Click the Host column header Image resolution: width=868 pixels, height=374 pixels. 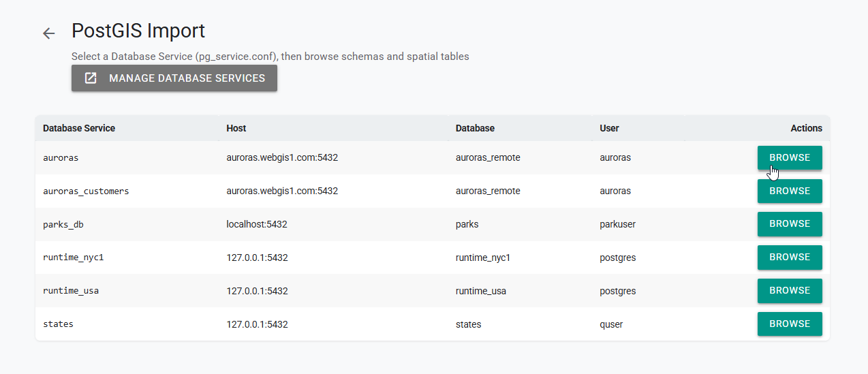(x=236, y=128)
